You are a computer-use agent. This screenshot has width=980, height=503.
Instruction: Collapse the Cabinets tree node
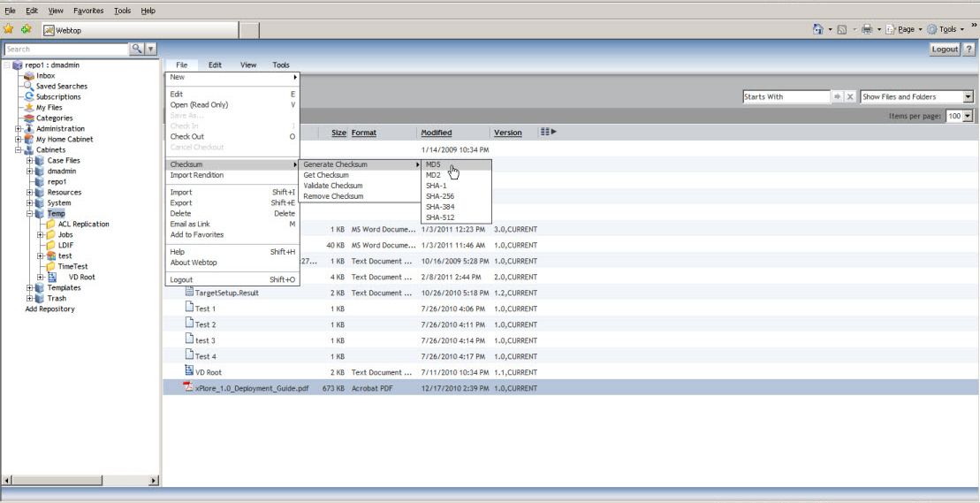[x=19, y=150]
